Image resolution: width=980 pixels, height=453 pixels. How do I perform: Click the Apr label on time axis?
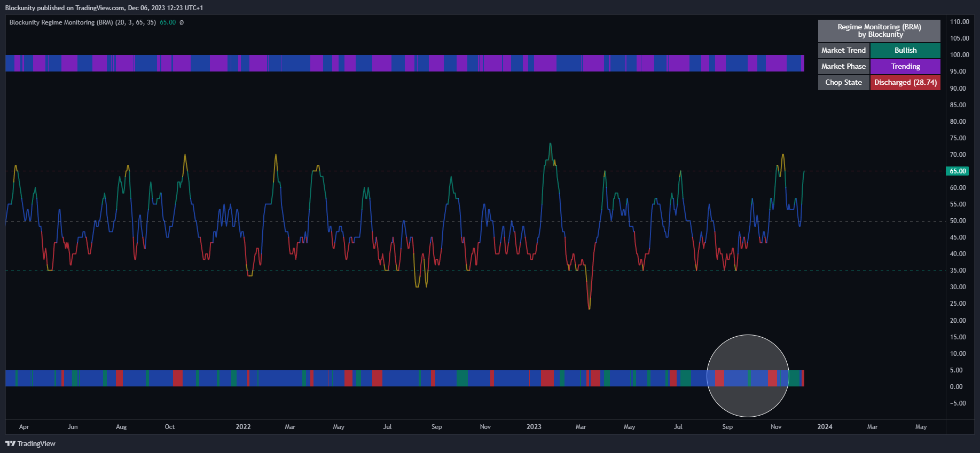pos(24,427)
